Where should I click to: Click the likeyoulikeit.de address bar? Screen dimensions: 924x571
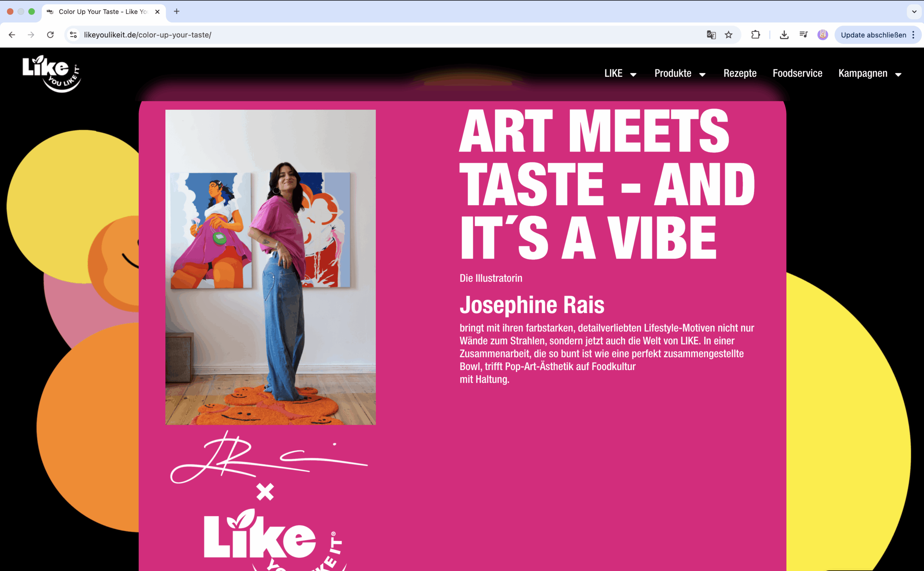point(389,35)
